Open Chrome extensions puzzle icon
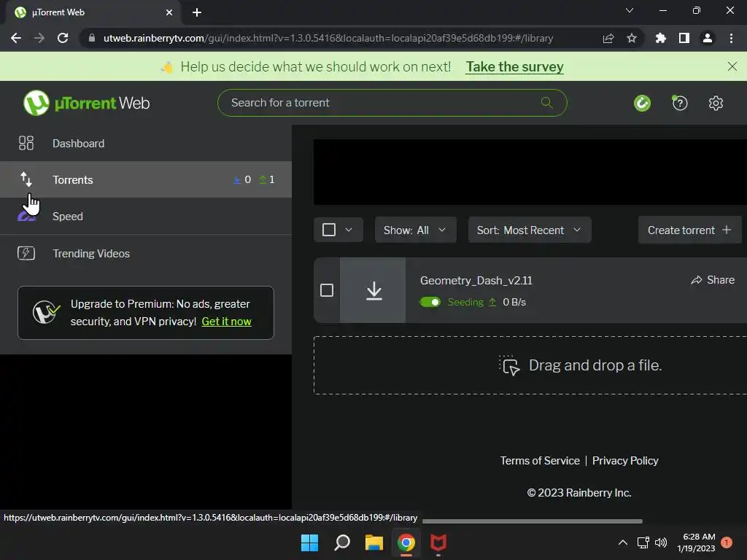 pyautogui.click(x=660, y=38)
